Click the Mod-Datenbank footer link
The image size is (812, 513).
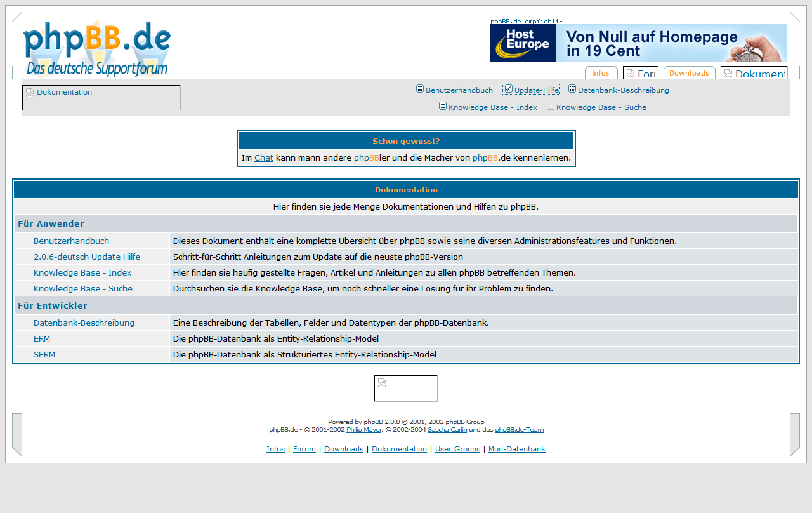coord(516,449)
